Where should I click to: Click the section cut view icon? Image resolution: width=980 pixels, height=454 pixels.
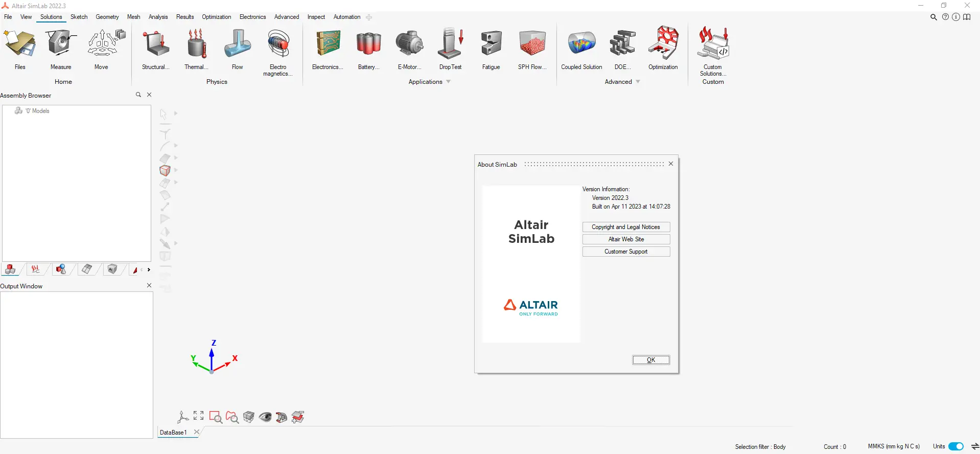point(282,417)
